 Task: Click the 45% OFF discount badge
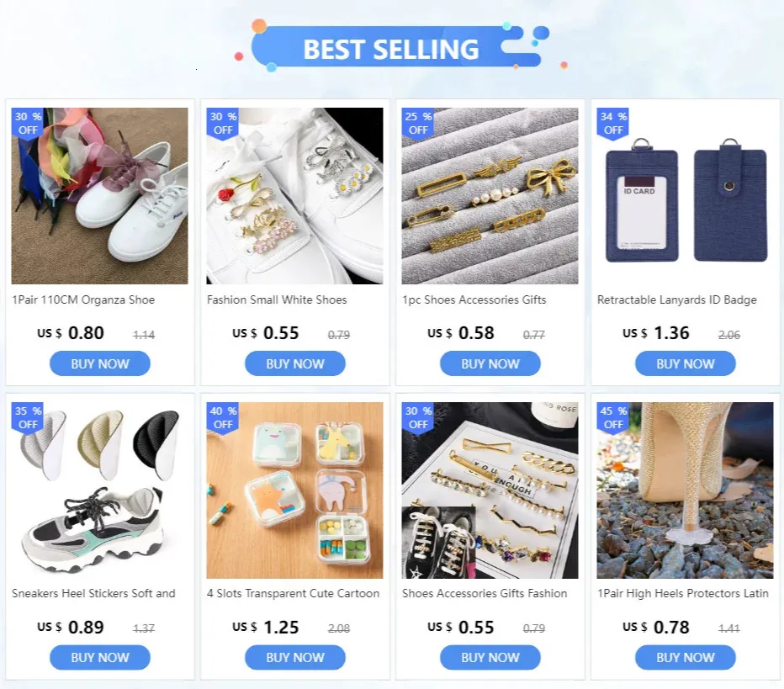613,418
